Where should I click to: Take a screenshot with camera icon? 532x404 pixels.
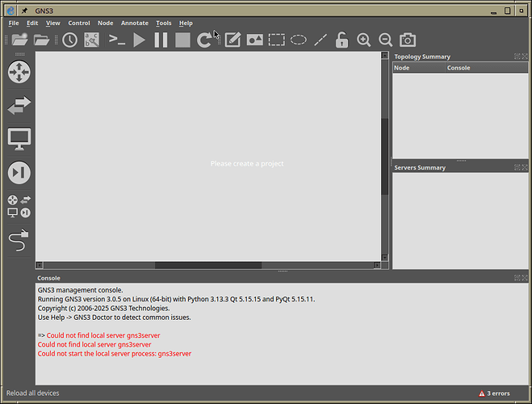pos(408,40)
